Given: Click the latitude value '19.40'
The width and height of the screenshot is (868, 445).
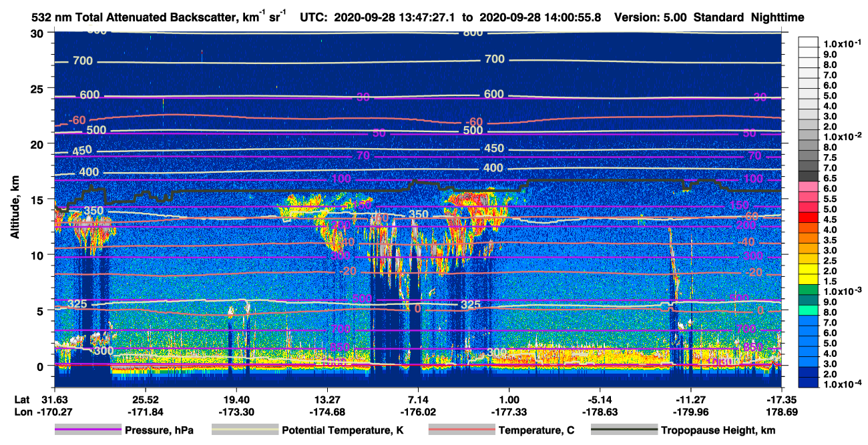Looking at the screenshot, I should point(236,400).
